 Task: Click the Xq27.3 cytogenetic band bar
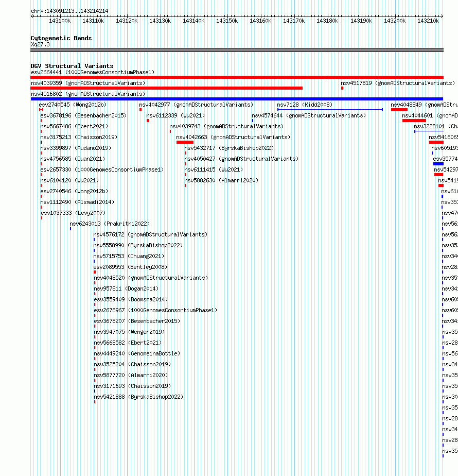coord(237,50)
